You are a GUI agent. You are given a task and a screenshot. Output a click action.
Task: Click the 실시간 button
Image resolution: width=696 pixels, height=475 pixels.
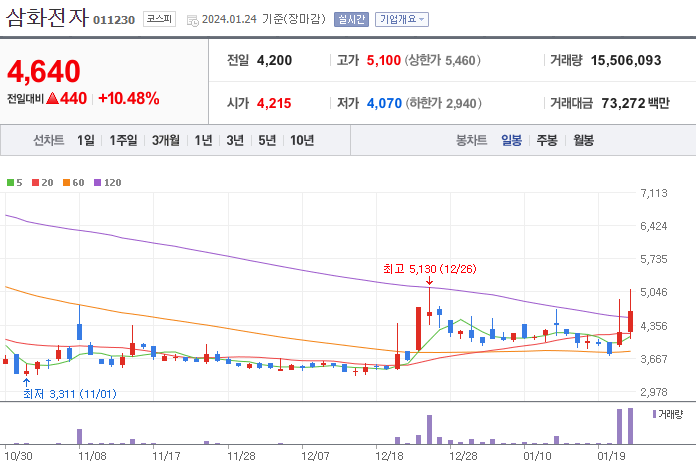351,20
